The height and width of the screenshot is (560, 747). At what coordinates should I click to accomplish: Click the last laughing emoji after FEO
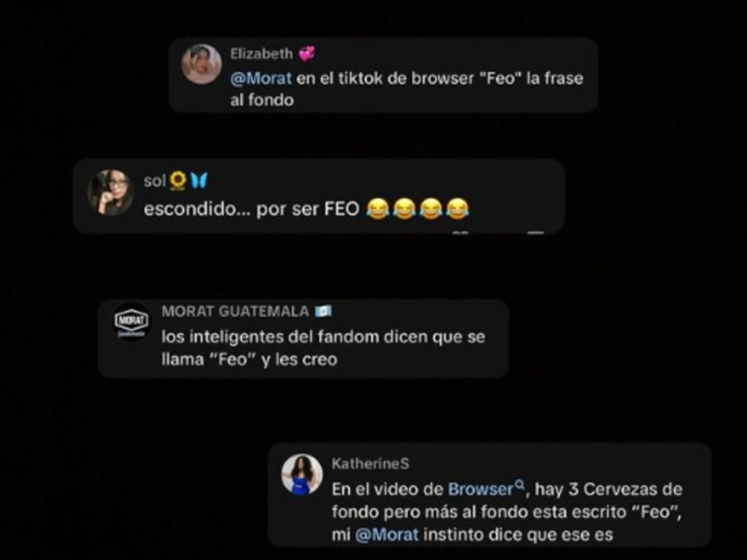(457, 209)
